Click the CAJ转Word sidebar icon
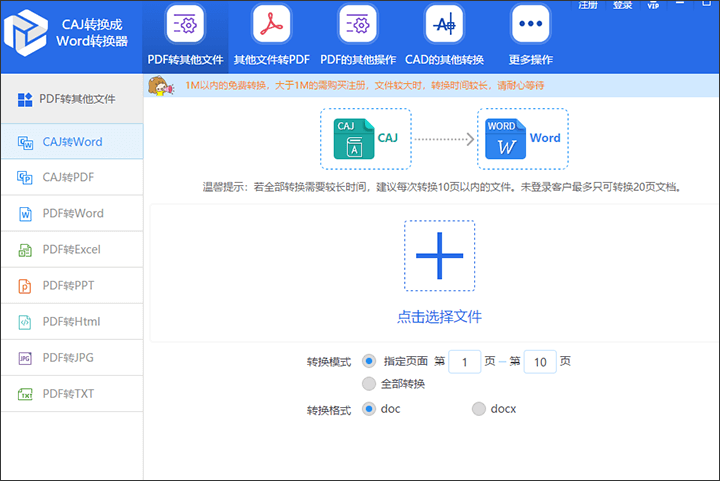Viewport: 720px width, 481px height. click(25, 143)
